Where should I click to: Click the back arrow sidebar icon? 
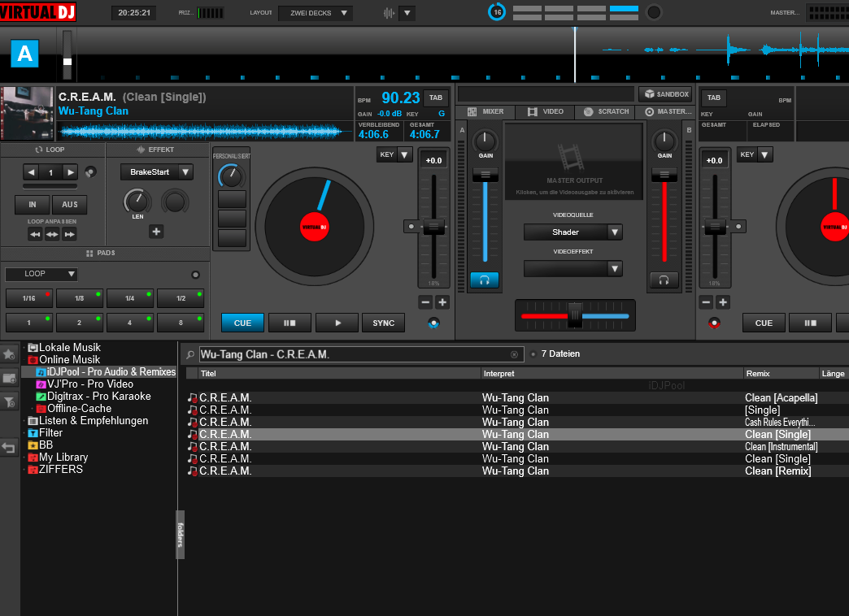[x=9, y=448]
